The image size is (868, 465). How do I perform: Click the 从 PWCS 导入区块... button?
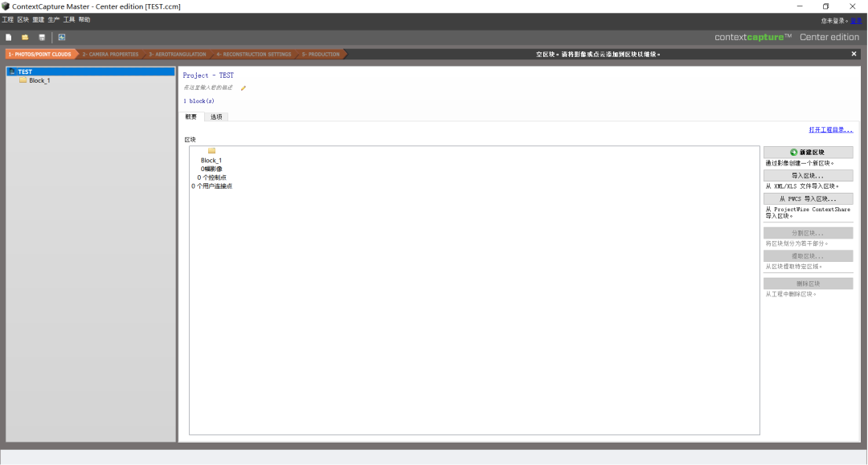click(x=809, y=198)
